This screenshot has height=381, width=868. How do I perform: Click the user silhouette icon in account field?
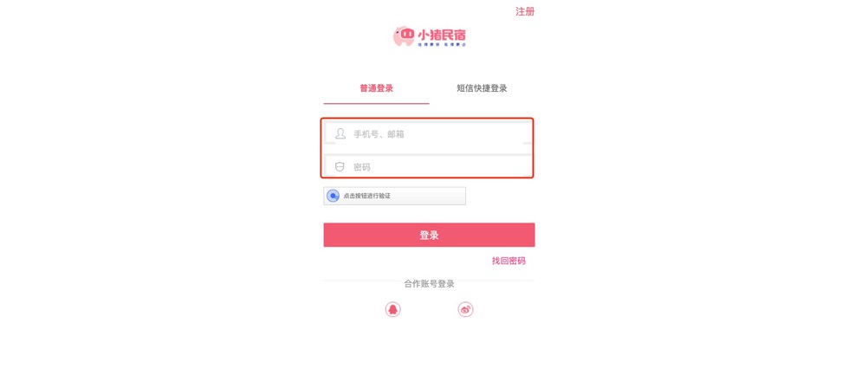coord(340,134)
